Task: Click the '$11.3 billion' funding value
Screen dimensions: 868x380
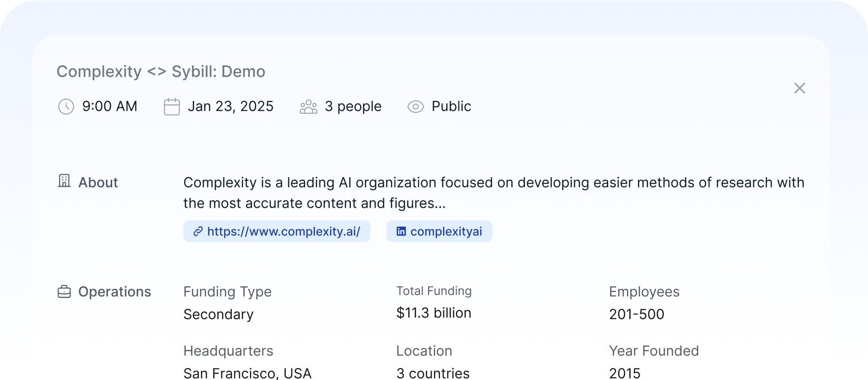Action: [434, 313]
